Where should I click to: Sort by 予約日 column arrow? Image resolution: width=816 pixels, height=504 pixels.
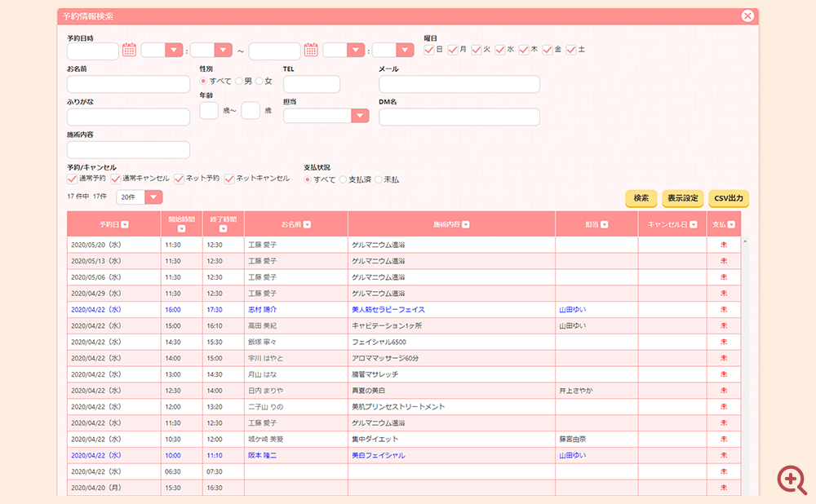tap(125, 225)
